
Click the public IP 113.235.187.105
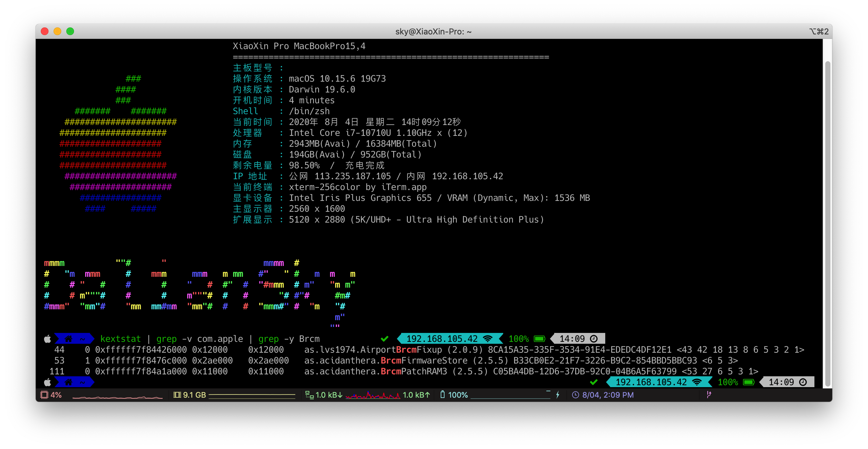pyautogui.click(x=352, y=176)
